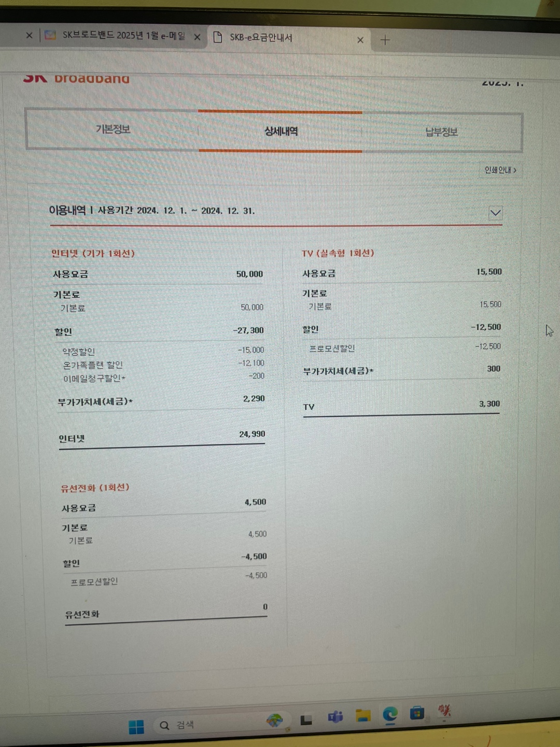
Task: Open File Explorer from taskbar
Action: 363,716
